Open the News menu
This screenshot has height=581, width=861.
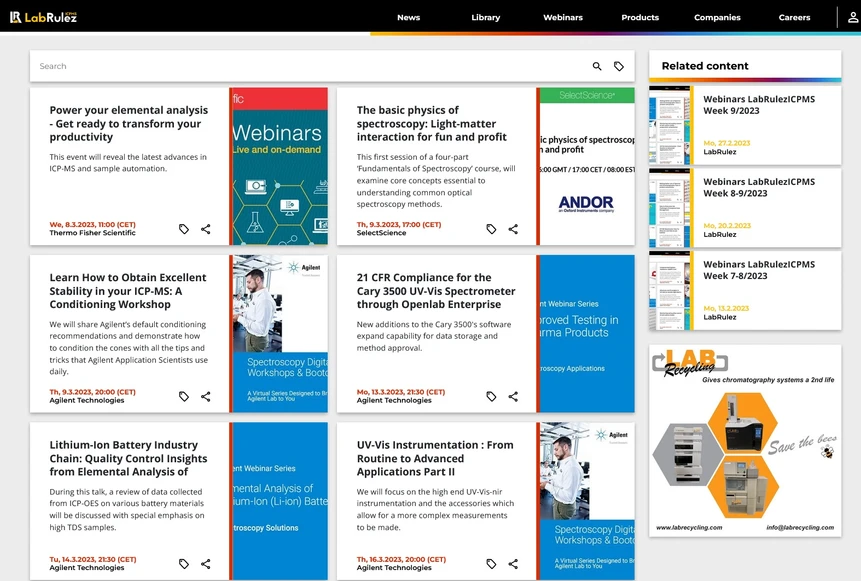[x=409, y=18]
